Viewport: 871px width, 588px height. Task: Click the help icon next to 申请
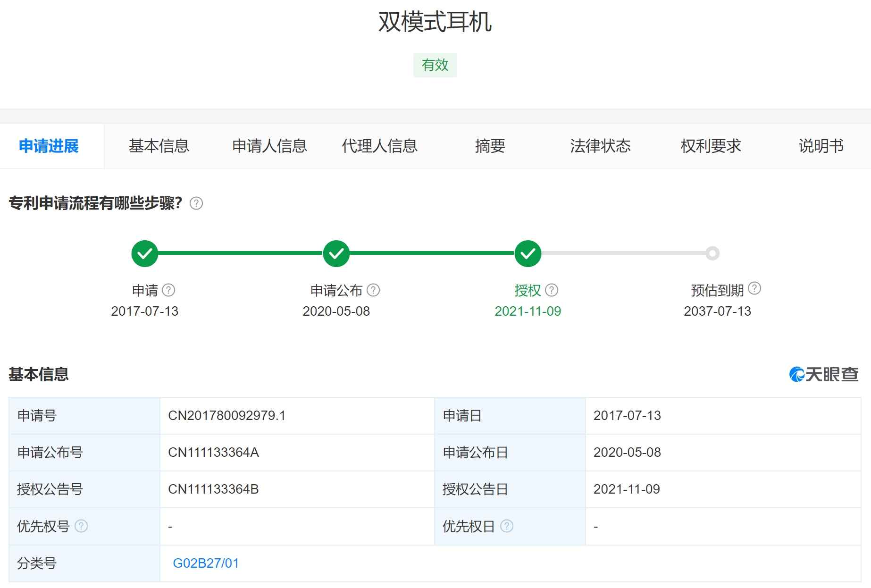click(168, 290)
